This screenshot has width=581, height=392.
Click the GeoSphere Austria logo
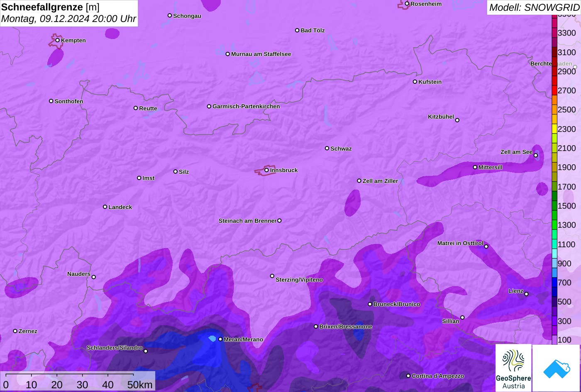coord(513,368)
